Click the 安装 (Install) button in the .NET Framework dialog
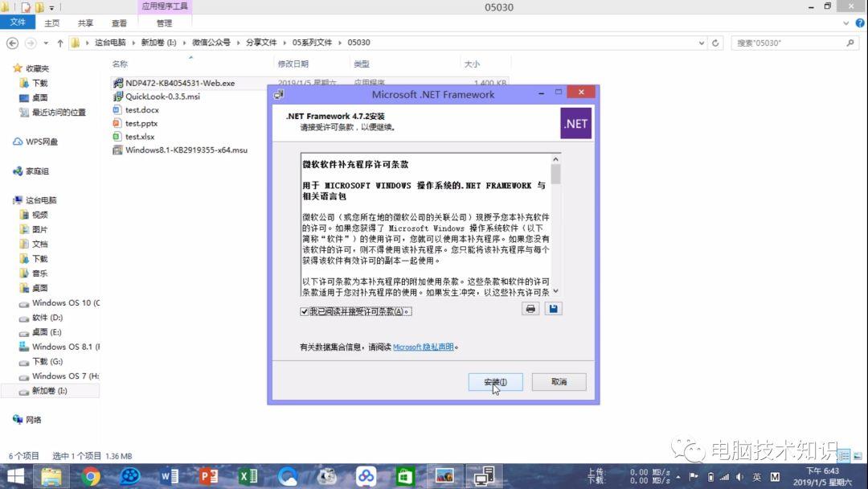Viewport: 868px width, 489px height. (495, 381)
